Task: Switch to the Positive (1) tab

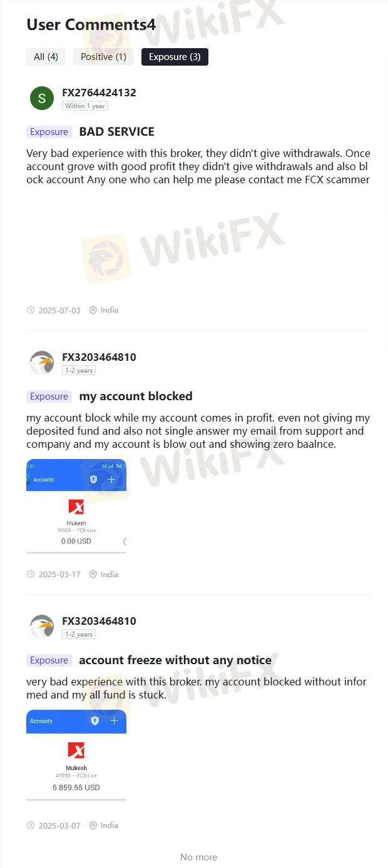Action: (x=103, y=57)
